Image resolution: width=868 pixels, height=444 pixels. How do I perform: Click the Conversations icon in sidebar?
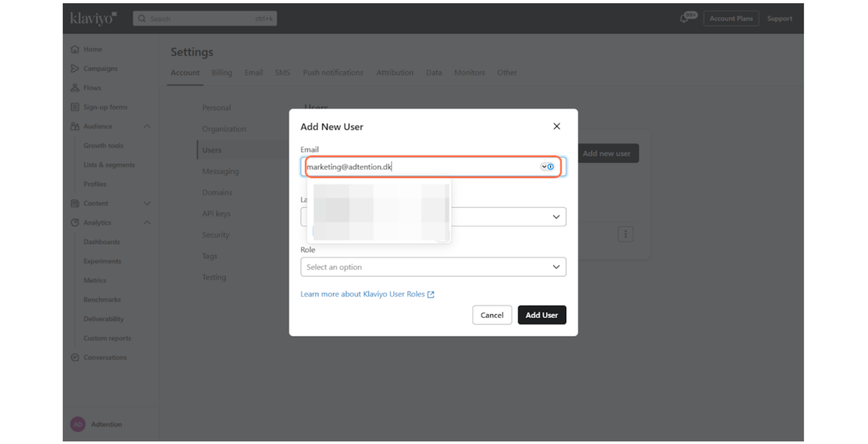(75, 357)
